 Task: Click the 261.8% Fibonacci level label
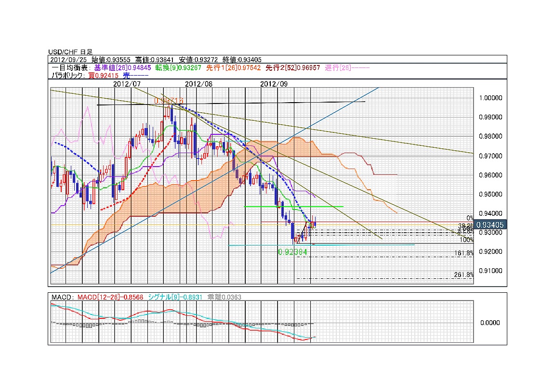(x=463, y=275)
